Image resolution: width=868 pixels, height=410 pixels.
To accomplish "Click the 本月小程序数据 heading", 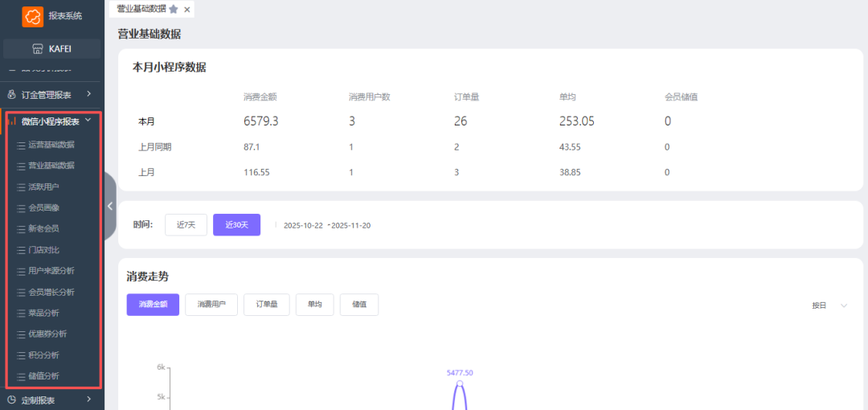I will click(x=170, y=68).
